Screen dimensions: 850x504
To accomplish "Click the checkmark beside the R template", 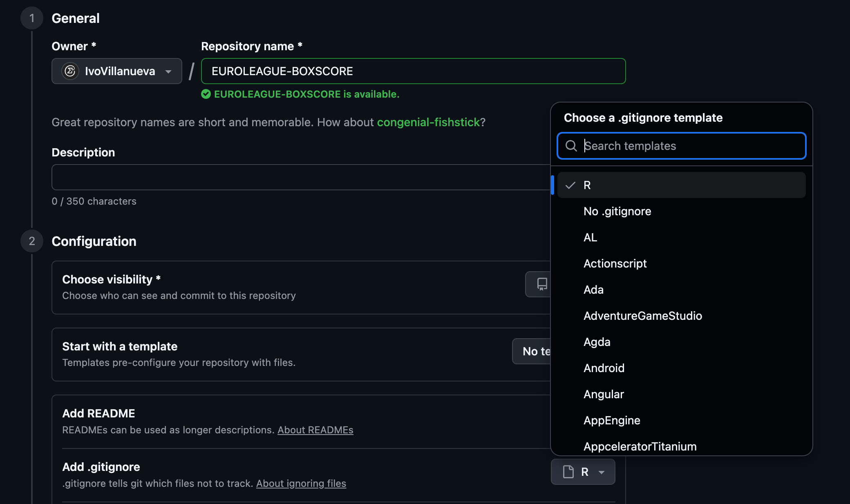I will pyautogui.click(x=570, y=185).
